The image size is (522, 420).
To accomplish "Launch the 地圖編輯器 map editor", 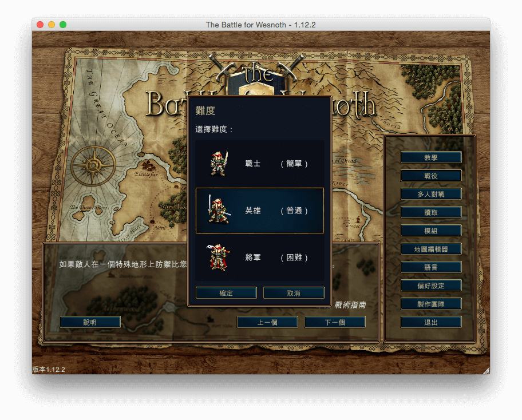I will (x=431, y=249).
